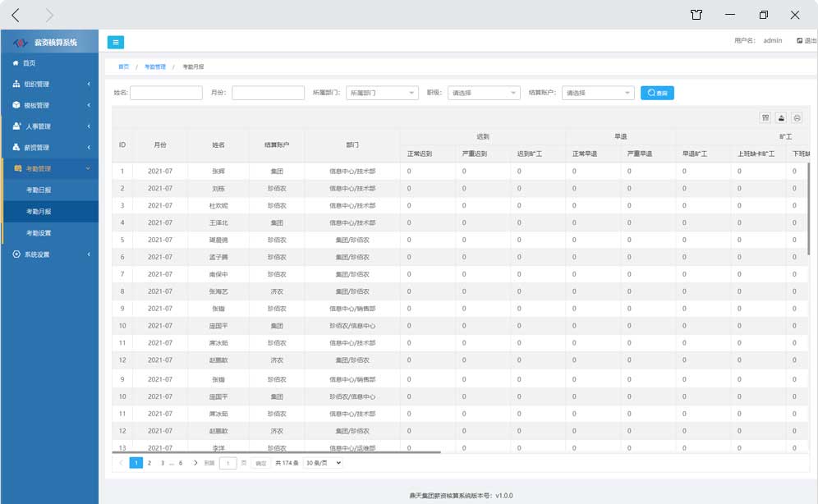Click the table print icon
This screenshot has height=504, width=818.
pos(797,118)
